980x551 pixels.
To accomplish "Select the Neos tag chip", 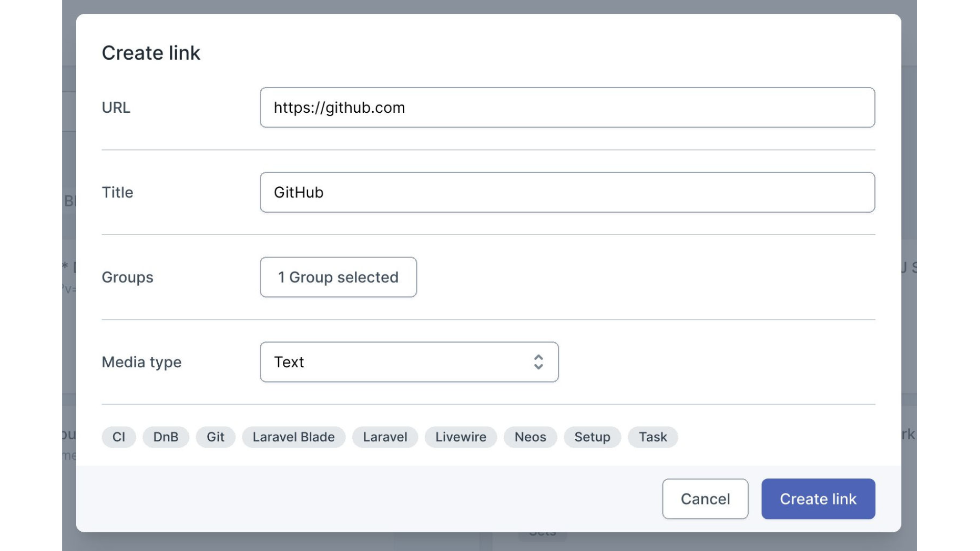I will pyautogui.click(x=530, y=437).
